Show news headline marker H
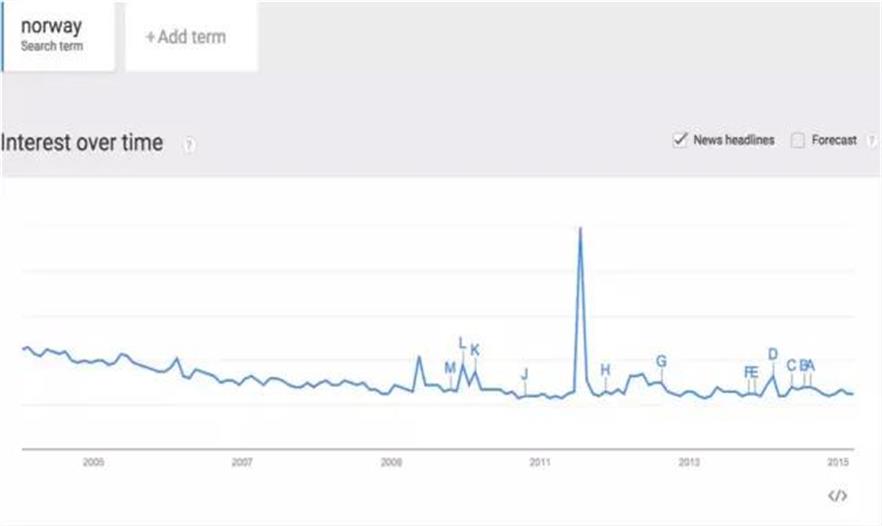The image size is (882, 526). [x=605, y=370]
